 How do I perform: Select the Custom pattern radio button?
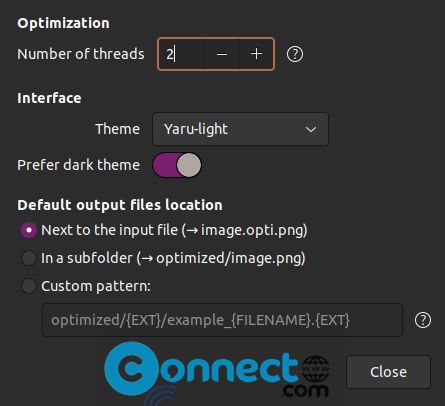pyautogui.click(x=29, y=286)
